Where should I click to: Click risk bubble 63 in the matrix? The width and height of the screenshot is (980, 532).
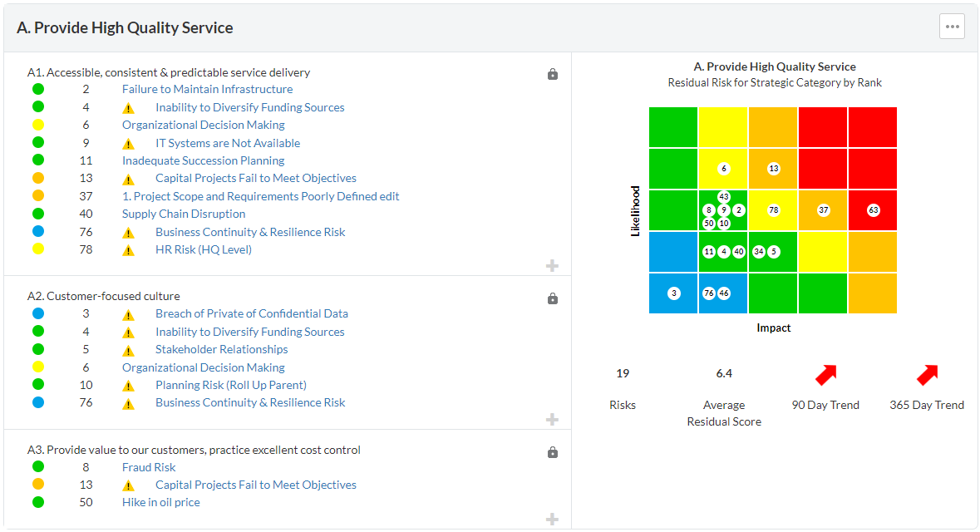pyautogui.click(x=872, y=210)
